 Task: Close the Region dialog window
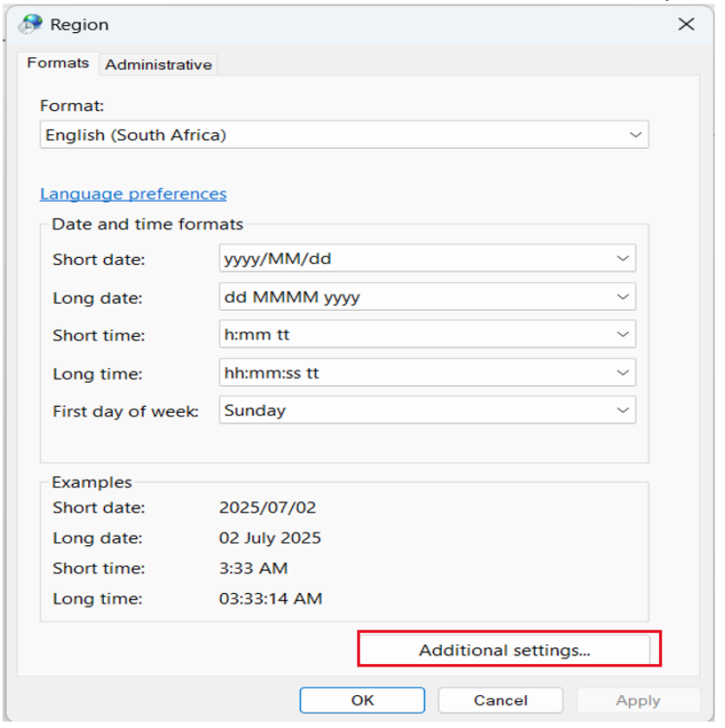click(x=686, y=24)
